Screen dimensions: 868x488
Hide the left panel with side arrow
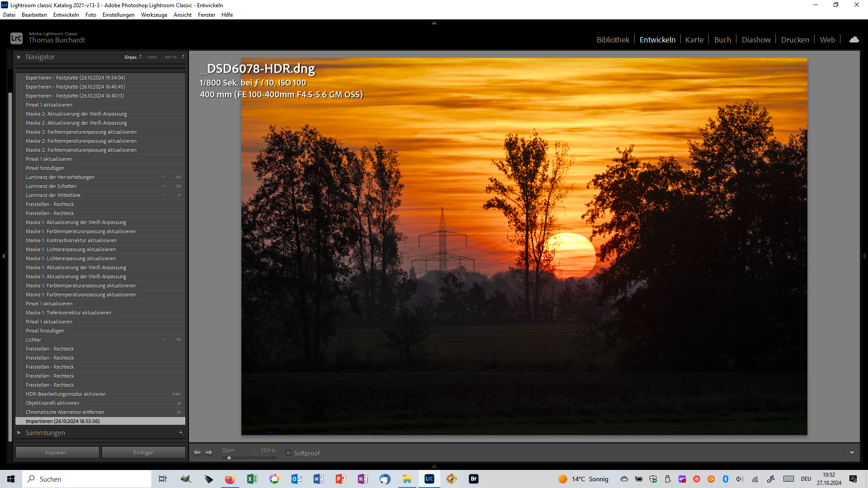coord(4,256)
